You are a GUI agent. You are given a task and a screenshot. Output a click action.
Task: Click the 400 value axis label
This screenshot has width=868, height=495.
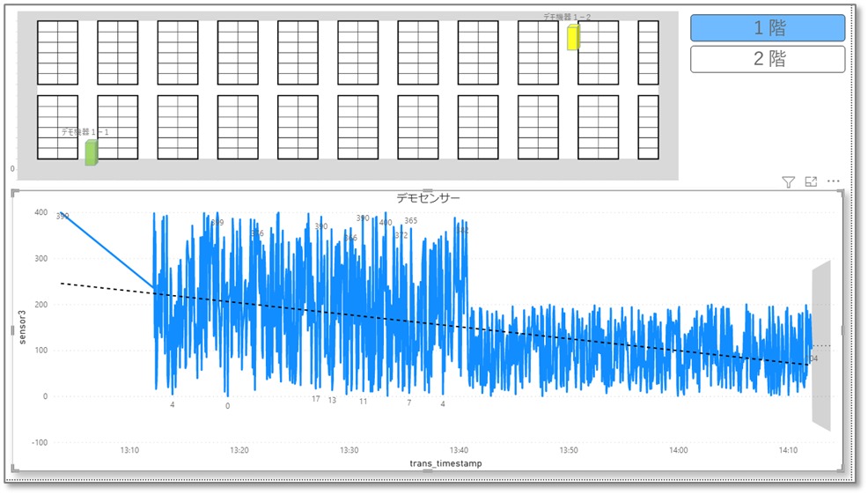41,212
